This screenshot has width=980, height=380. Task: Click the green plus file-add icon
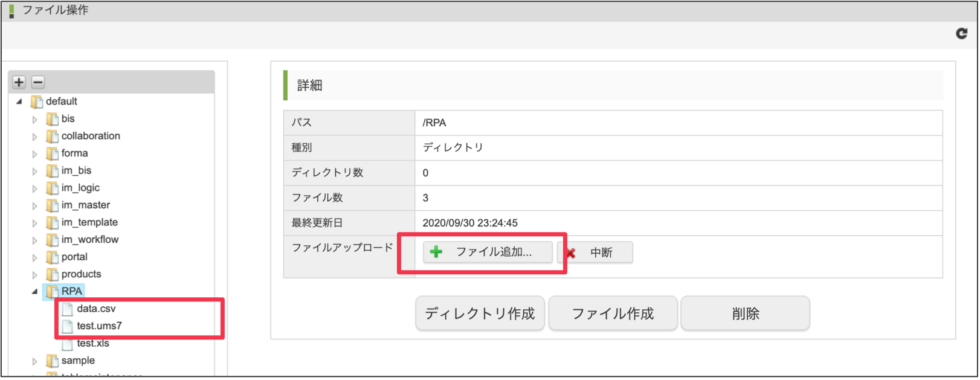coord(436,252)
